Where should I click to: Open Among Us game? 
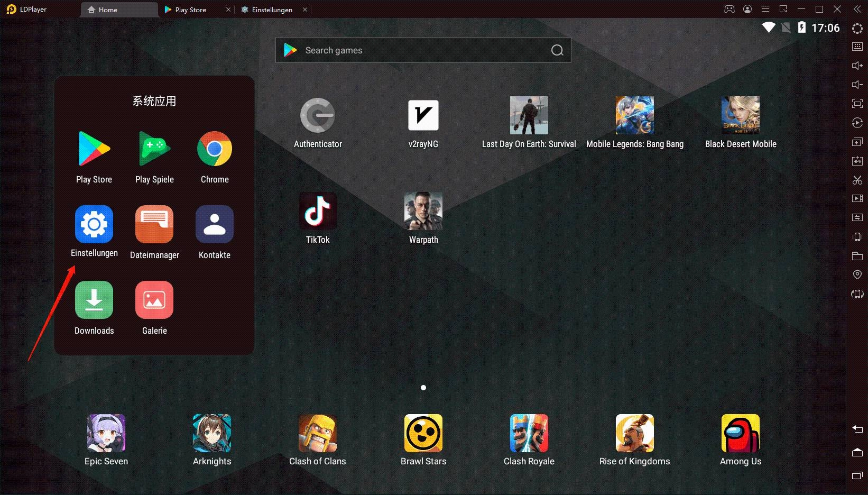741,433
